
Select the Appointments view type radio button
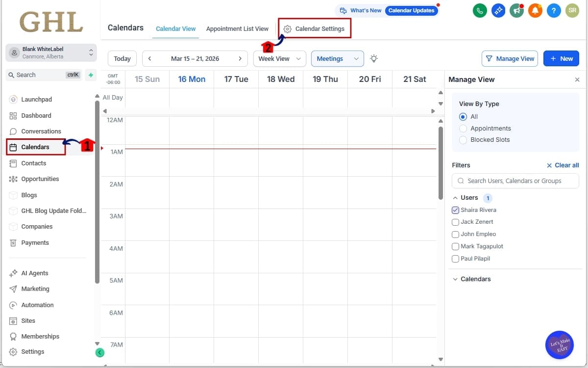(x=463, y=128)
